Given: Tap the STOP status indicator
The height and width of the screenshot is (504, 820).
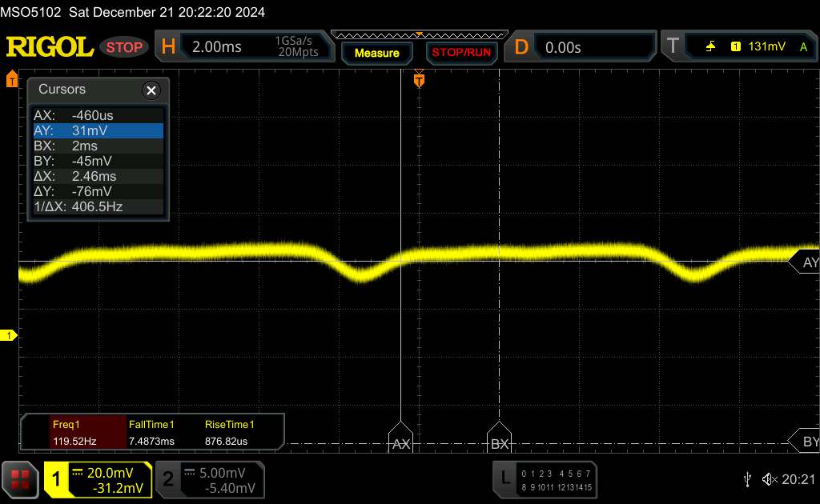Looking at the screenshot, I should click(x=124, y=47).
